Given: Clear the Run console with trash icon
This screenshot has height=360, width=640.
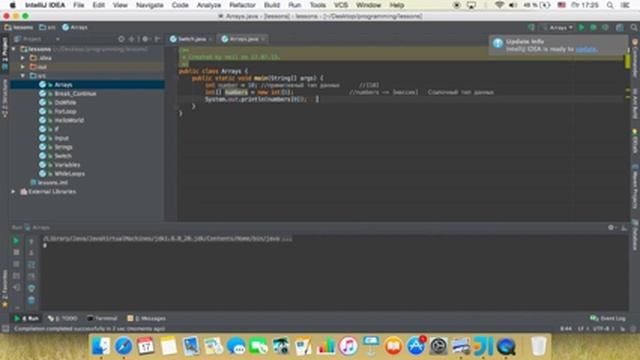Looking at the screenshot, I should [31, 300].
